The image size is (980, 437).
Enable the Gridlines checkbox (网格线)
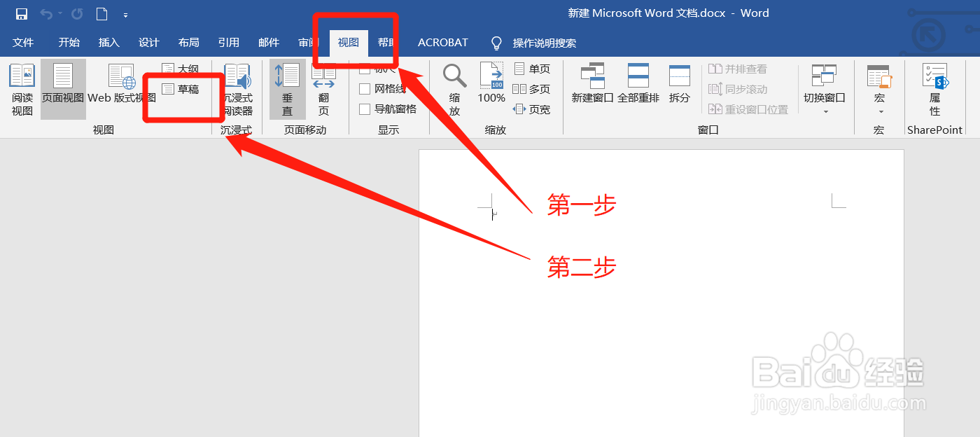pyautogui.click(x=364, y=89)
